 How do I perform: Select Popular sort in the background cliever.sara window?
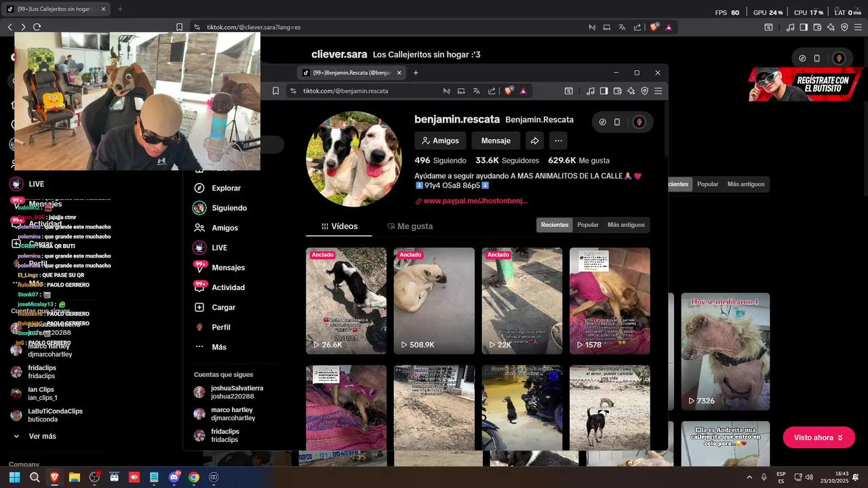click(707, 184)
